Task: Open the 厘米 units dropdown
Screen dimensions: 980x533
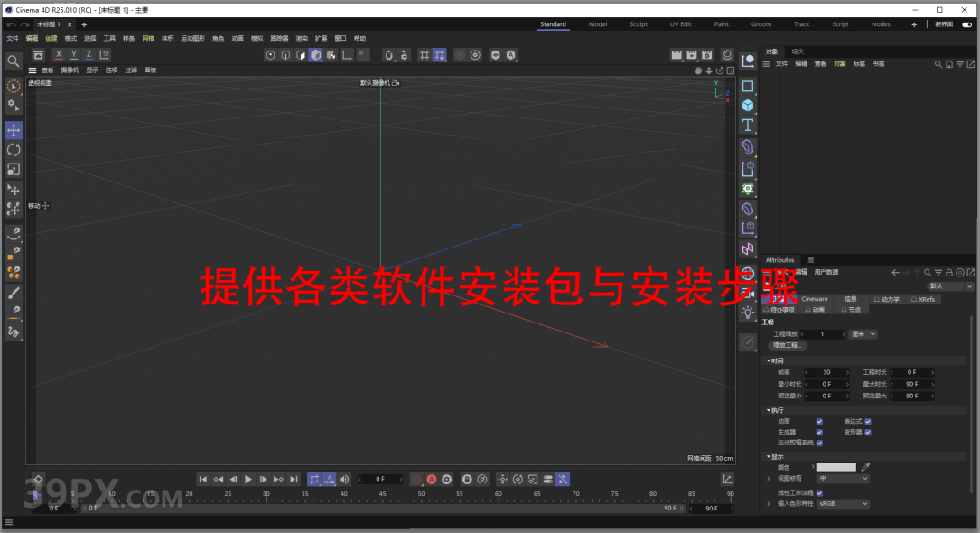Action: [863, 334]
